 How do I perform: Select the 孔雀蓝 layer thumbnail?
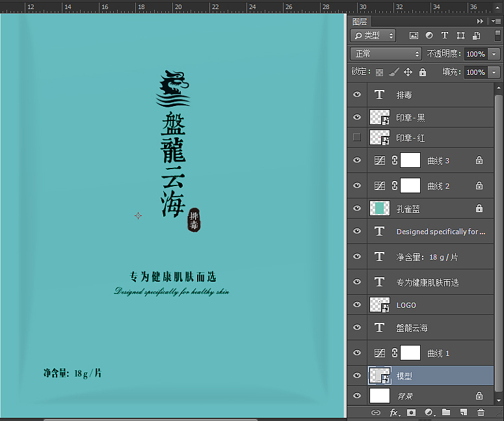(x=380, y=208)
